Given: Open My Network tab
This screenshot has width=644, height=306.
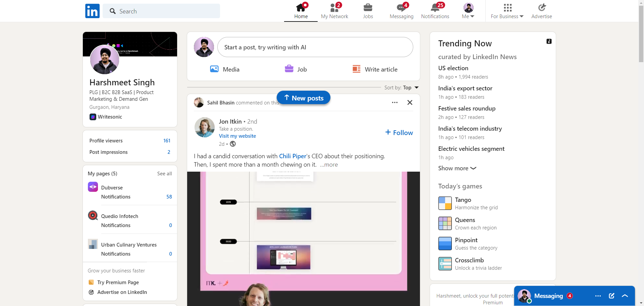Looking at the screenshot, I should pyautogui.click(x=334, y=11).
